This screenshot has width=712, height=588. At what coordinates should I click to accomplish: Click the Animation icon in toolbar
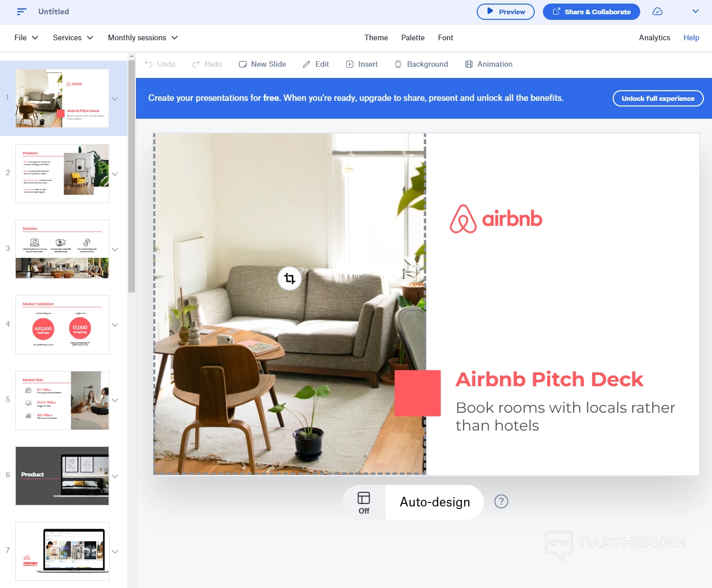coord(469,64)
